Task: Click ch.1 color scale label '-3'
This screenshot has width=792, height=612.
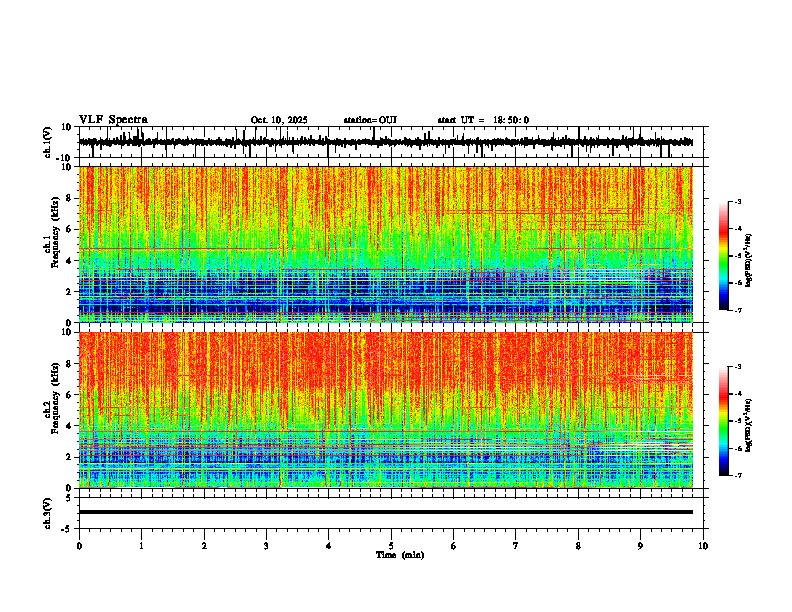Action: pyautogui.click(x=737, y=201)
